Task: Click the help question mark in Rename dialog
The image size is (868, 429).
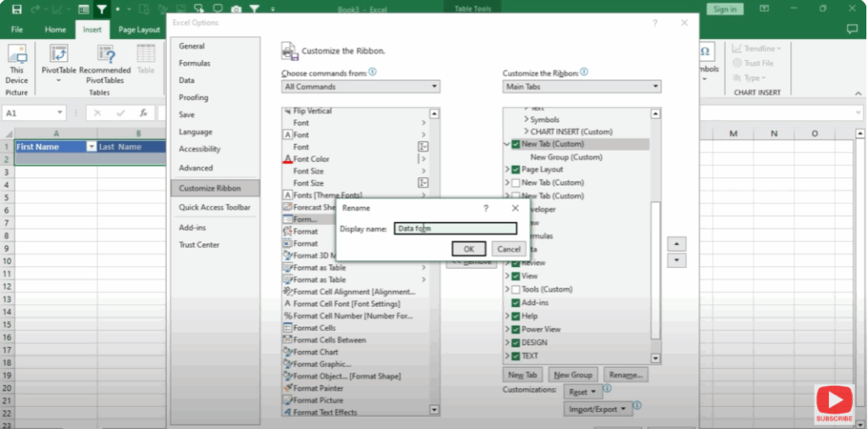Action: [486, 208]
